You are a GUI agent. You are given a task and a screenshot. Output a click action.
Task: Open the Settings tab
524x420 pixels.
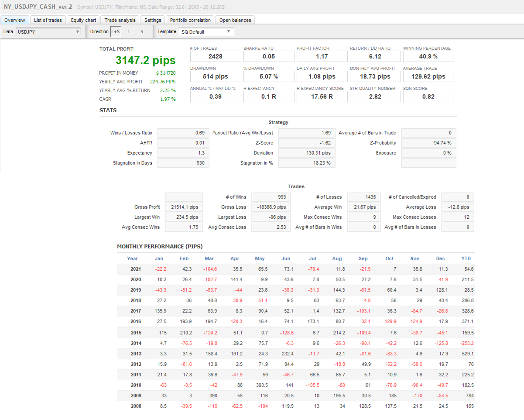point(153,20)
